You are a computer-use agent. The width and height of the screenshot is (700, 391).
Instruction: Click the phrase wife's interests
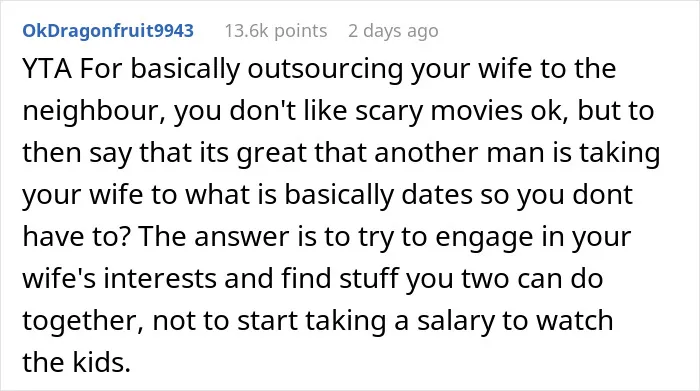click(x=120, y=279)
